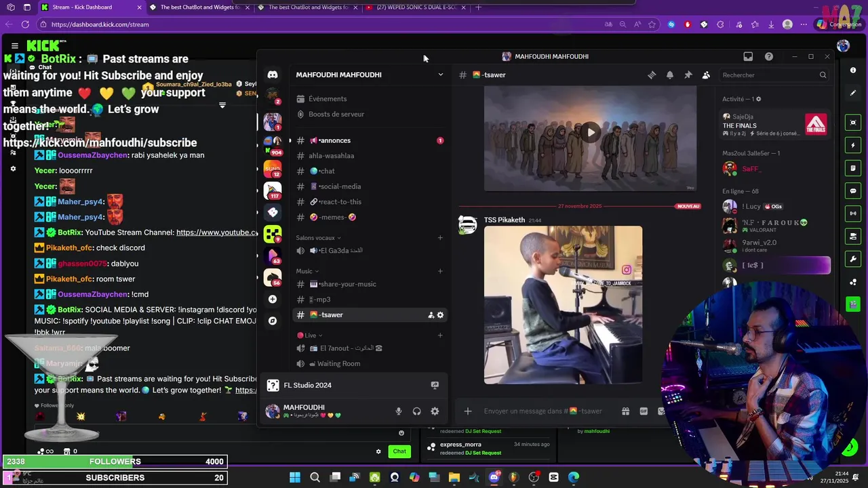Deafen with headphones icon in user panel
This screenshot has width=868, height=488.
(416, 411)
